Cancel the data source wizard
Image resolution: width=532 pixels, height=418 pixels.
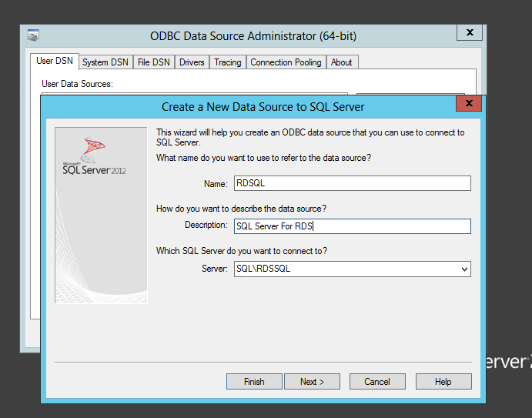click(x=377, y=382)
